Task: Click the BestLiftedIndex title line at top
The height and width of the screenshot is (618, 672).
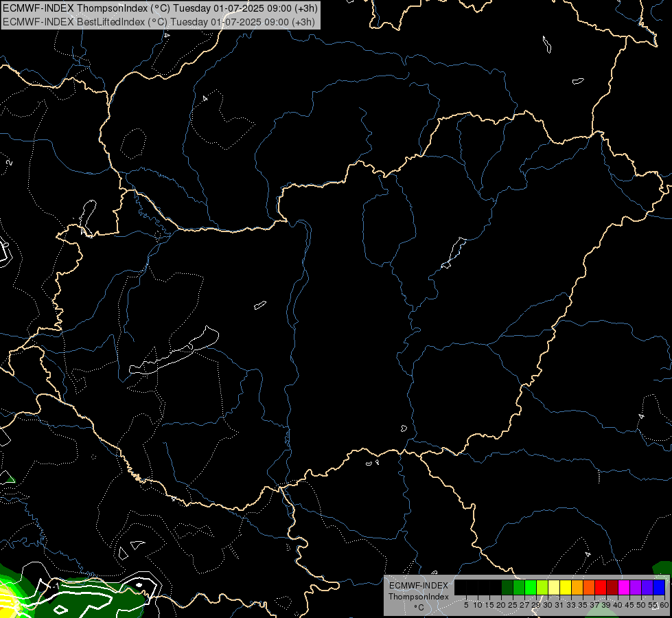Action: [x=159, y=22]
